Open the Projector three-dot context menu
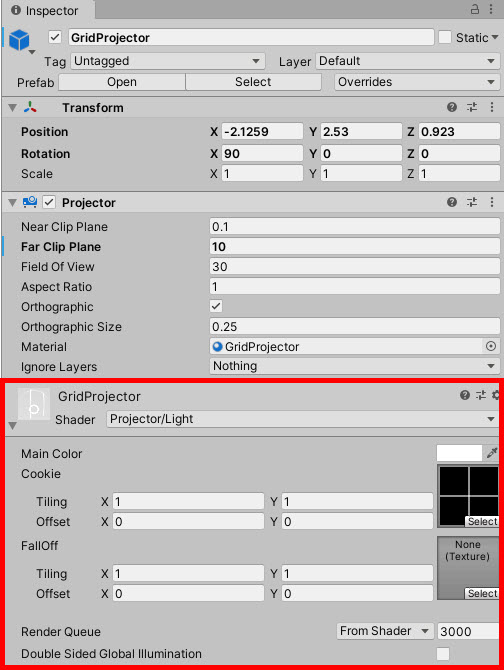Image resolution: width=504 pixels, height=670 pixels. click(x=492, y=202)
